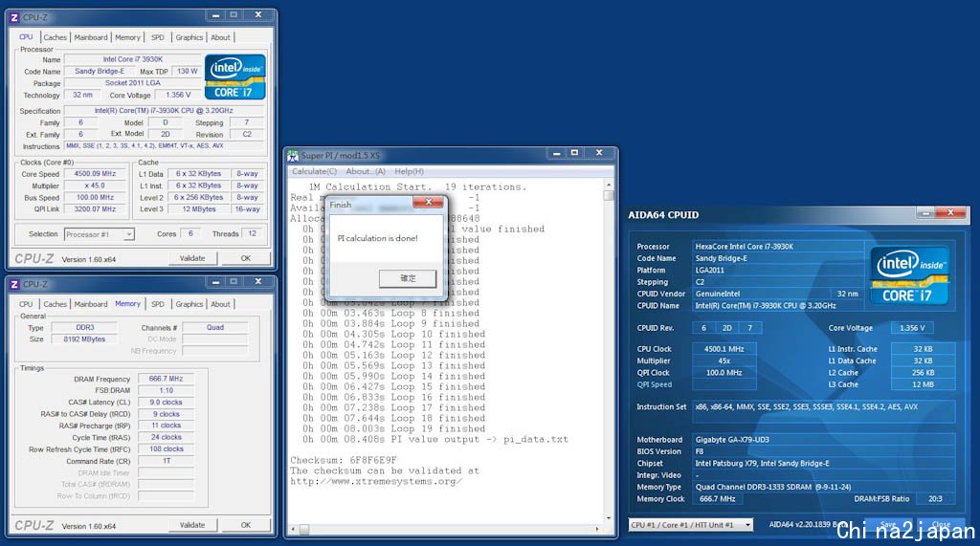Click the Super PI vertical scrollbar thumb

click(609, 195)
